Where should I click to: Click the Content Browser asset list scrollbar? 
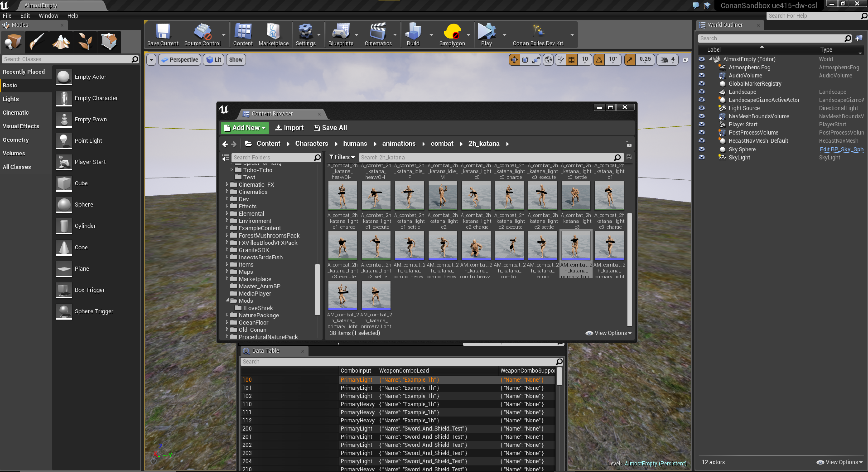click(629, 270)
